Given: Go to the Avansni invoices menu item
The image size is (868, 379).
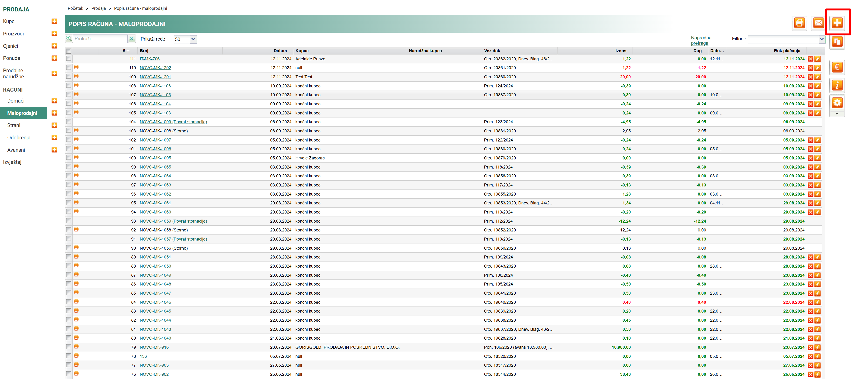Looking at the screenshot, I should (16, 150).
